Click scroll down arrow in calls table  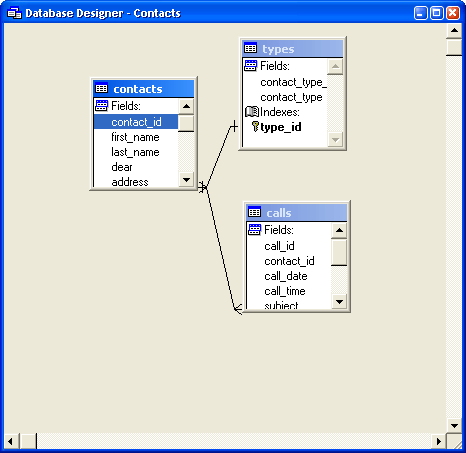click(x=339, y=302)
